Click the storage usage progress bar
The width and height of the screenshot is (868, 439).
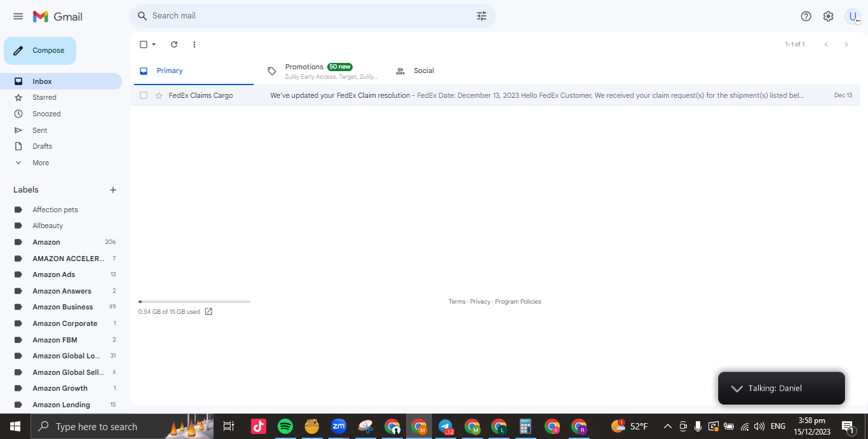194,302
